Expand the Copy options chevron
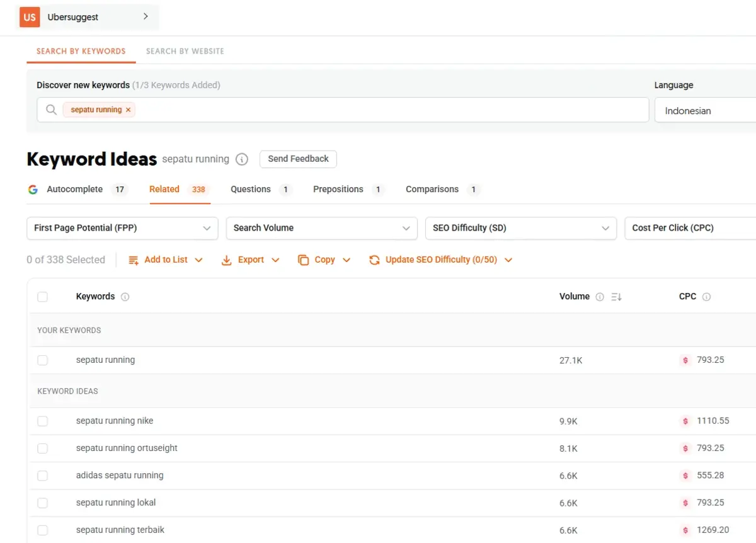The height and width of the screenshot is (543, 756). pyautogui.click(x=346, y=260)
